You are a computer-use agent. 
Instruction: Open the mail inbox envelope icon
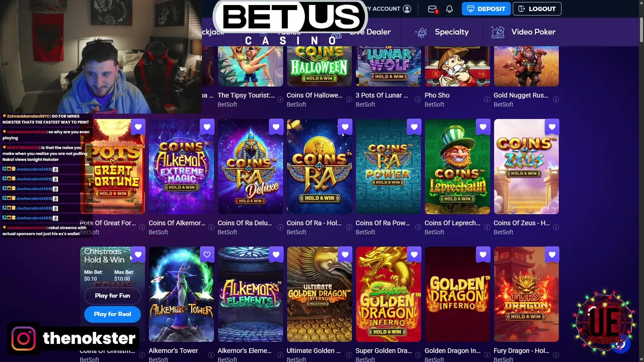(432, 9)
